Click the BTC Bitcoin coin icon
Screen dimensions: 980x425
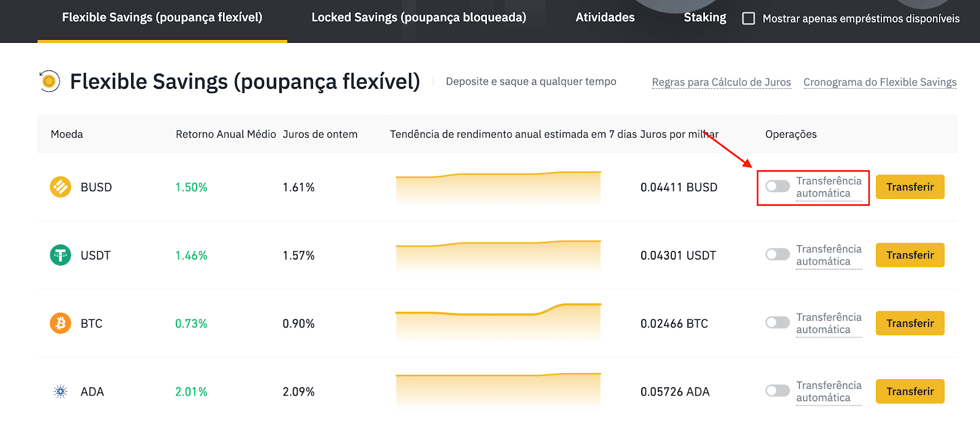click(61, 323)
